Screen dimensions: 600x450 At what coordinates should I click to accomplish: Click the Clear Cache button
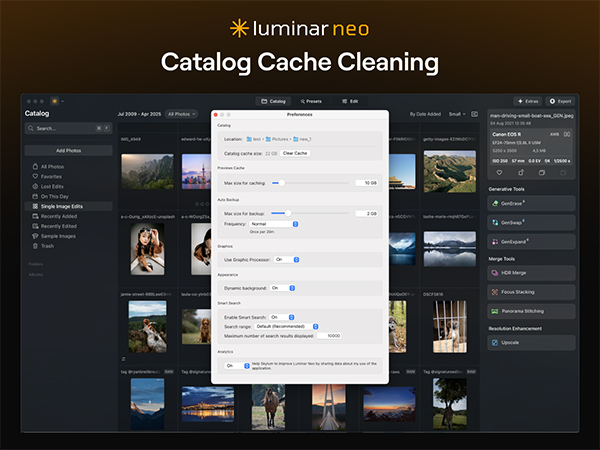click(295, 153)
